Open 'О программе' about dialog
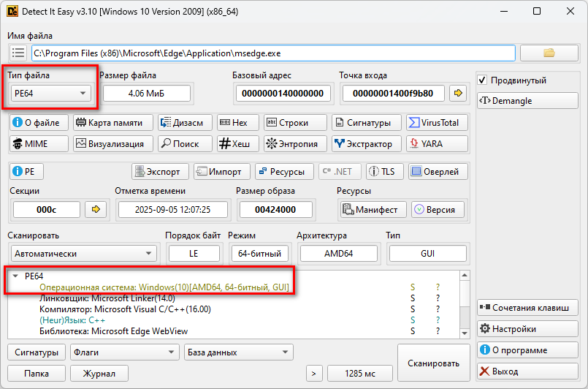The width and height of the screenshot is (588, 389). [527, 350]
